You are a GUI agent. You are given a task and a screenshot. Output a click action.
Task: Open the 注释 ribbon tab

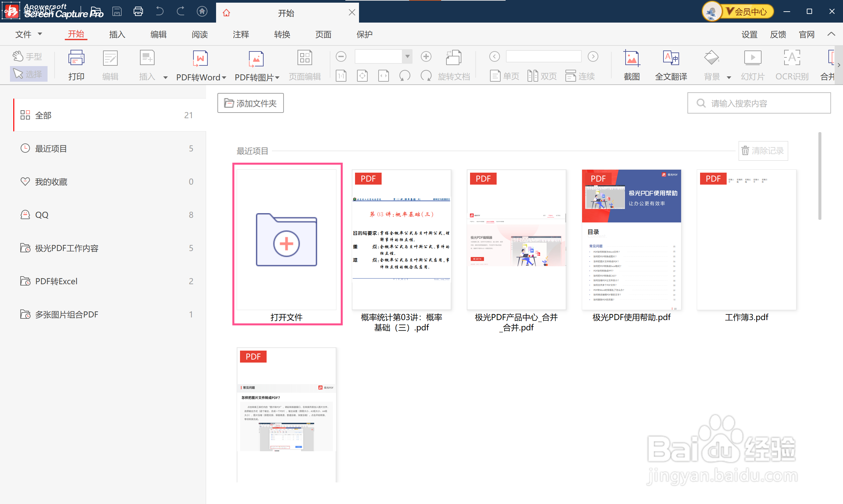coord(241,34)
